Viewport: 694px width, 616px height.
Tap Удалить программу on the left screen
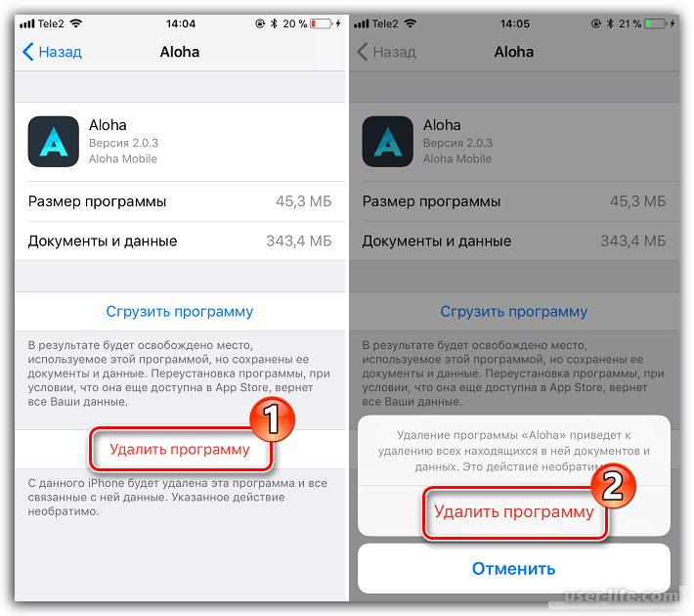pos(180,449)
